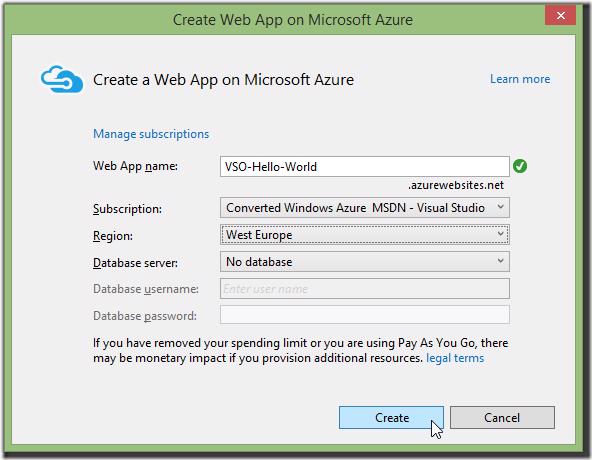Screen dimensions: 592x460
Task: Open the legal terms link
Action: 455,358
